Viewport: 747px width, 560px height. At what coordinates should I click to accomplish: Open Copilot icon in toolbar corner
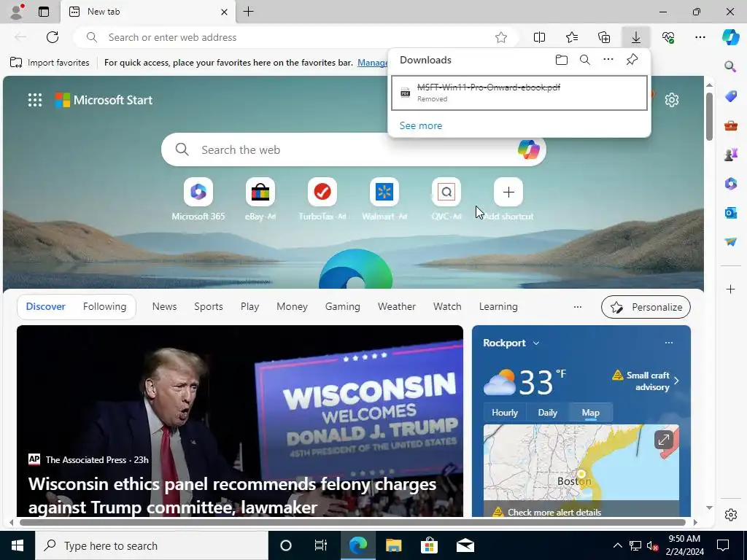pyautogui.click(x=730, y=36)
